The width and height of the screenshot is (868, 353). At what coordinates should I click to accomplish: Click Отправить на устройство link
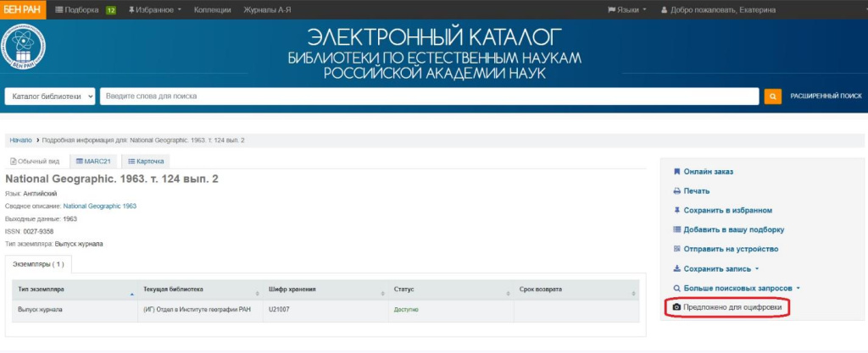pos(731,249)
